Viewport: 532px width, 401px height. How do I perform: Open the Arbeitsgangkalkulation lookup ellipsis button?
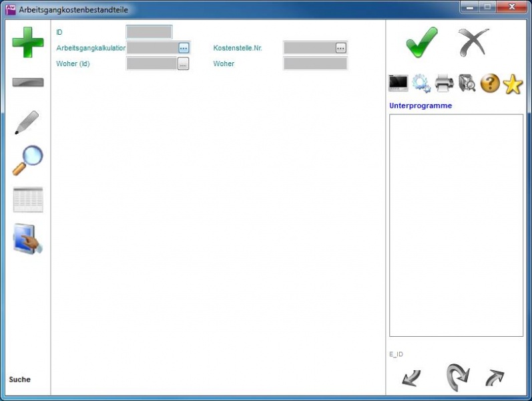click(x=184, y=48)
